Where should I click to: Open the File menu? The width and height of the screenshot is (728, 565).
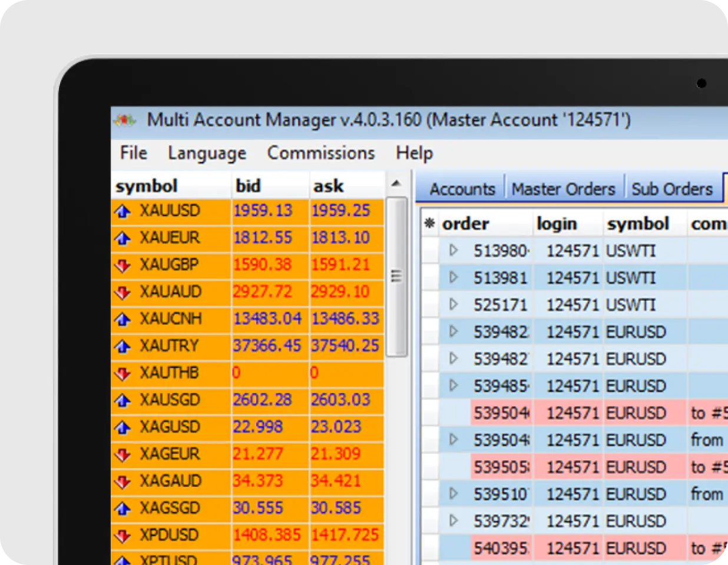coord(133,153)
